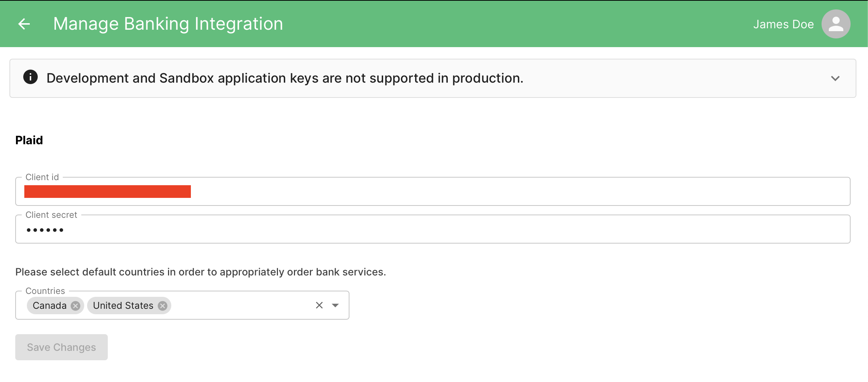The height and width of the screenshot is (382, 868).
Task: Remove Canada chip from Countries
Action: click(75, 306)
